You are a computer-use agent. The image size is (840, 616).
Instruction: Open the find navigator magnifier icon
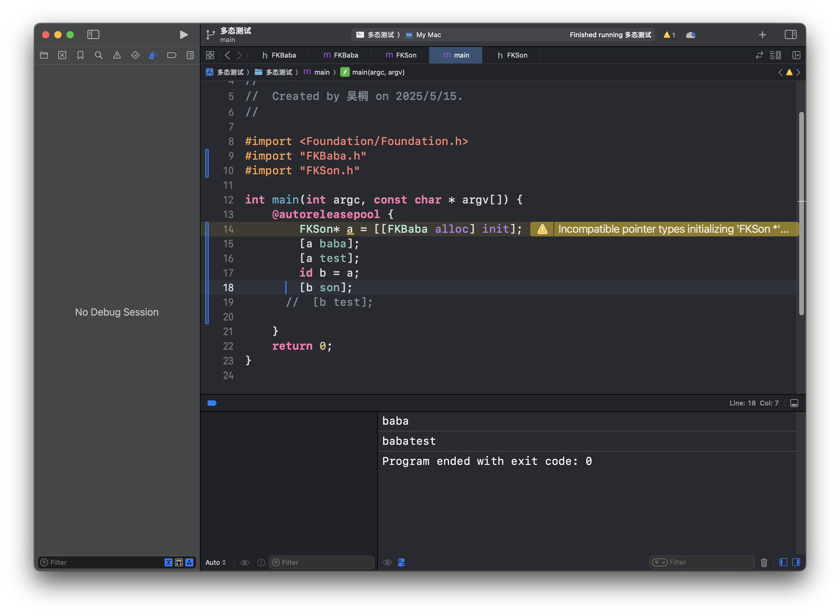click(98, 55)
